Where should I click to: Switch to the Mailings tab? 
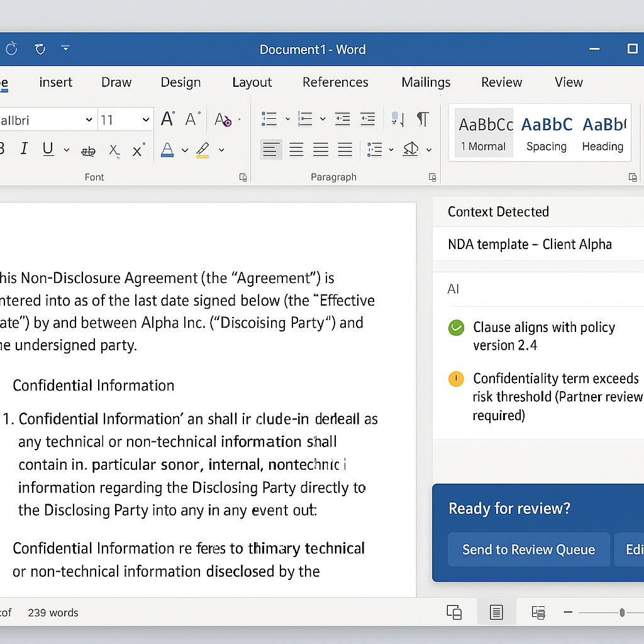coord(426,82)
